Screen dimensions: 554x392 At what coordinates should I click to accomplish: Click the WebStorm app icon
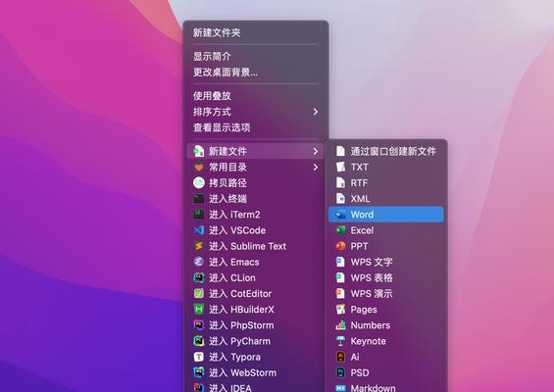(x=199, y=372)
